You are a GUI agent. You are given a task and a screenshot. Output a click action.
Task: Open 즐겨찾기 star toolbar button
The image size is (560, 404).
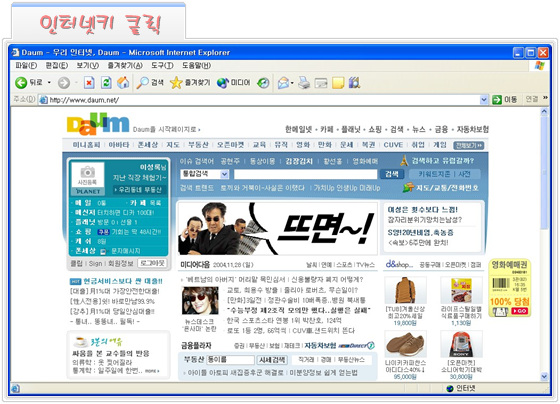pos(190,83)
